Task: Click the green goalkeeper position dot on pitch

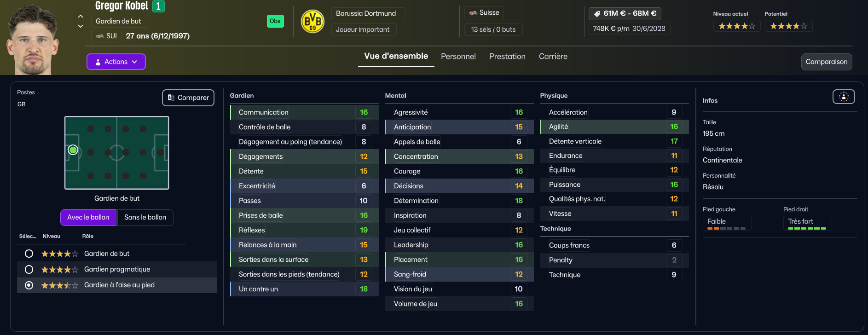Action: 73,150
